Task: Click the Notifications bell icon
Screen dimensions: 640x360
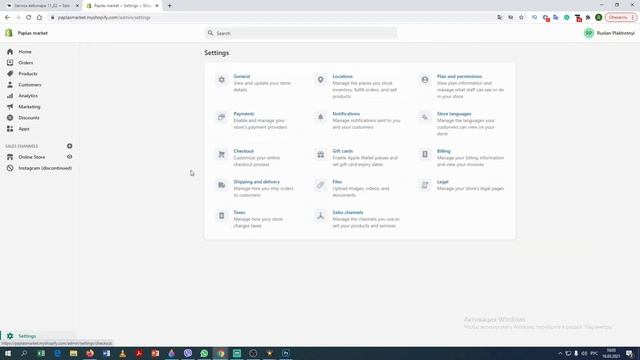Action: click(320, 117)
